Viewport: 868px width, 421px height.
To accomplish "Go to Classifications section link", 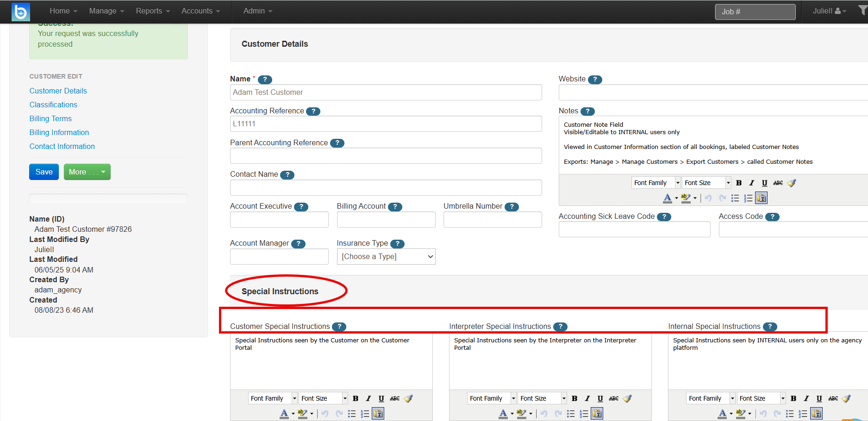I will 53,105.
